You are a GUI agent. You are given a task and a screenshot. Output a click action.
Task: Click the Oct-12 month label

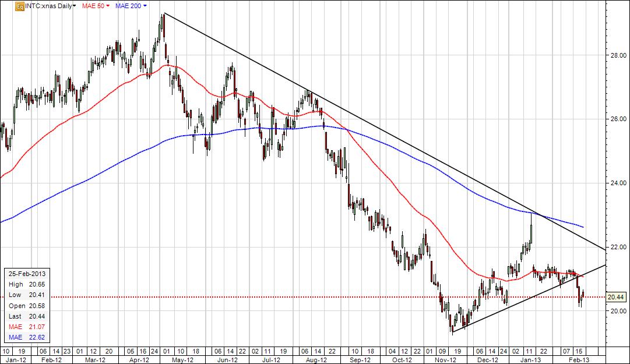[402, 359]
